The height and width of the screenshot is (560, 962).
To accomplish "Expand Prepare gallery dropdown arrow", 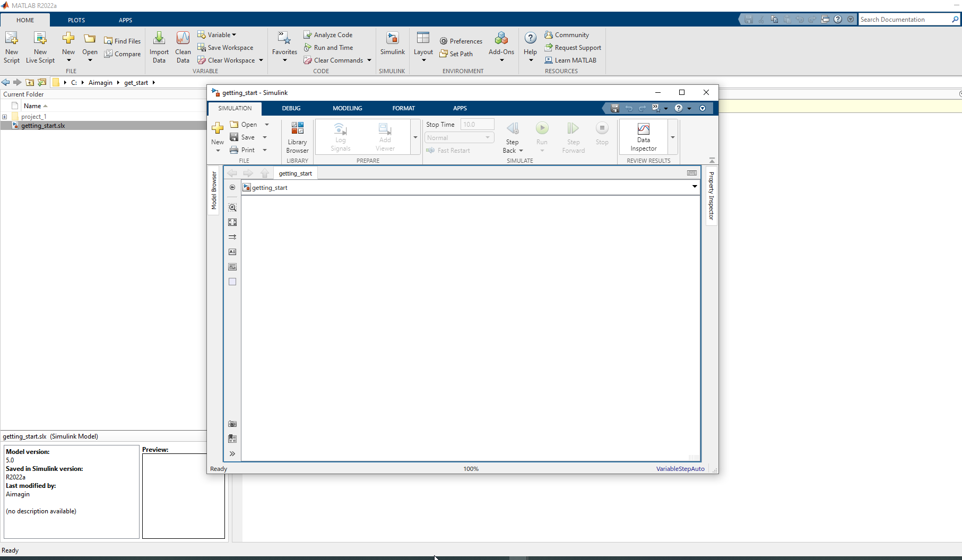I will (415, 137).
